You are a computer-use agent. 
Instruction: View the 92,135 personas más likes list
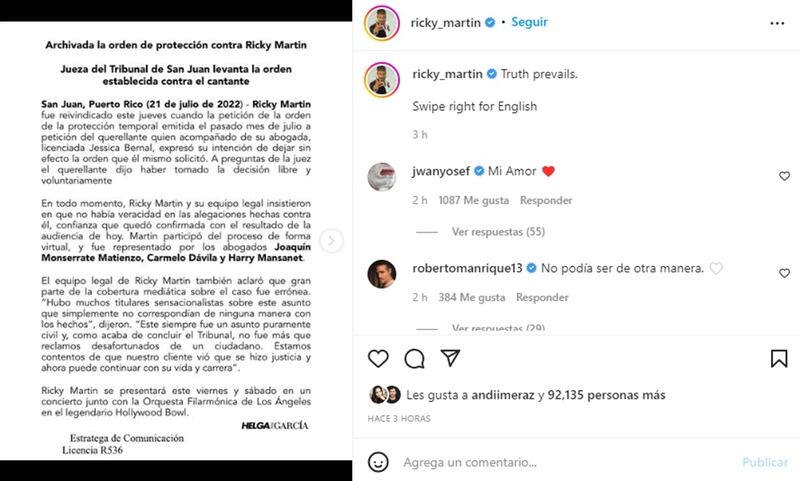click(x=606, y=395)
